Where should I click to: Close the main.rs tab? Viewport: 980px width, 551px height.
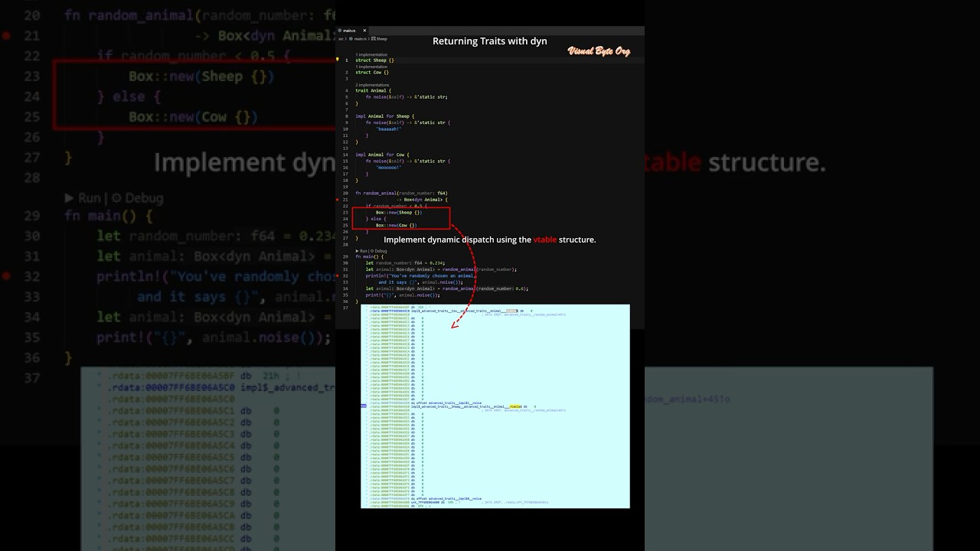(364, 31)
